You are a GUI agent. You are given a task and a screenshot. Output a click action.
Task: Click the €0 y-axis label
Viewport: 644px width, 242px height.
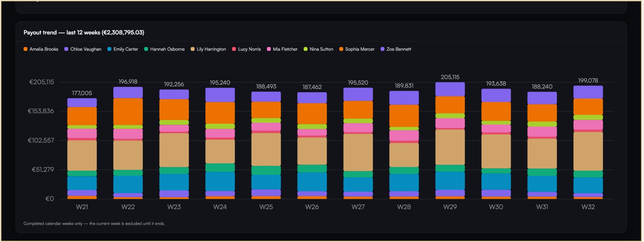point(50,199)
